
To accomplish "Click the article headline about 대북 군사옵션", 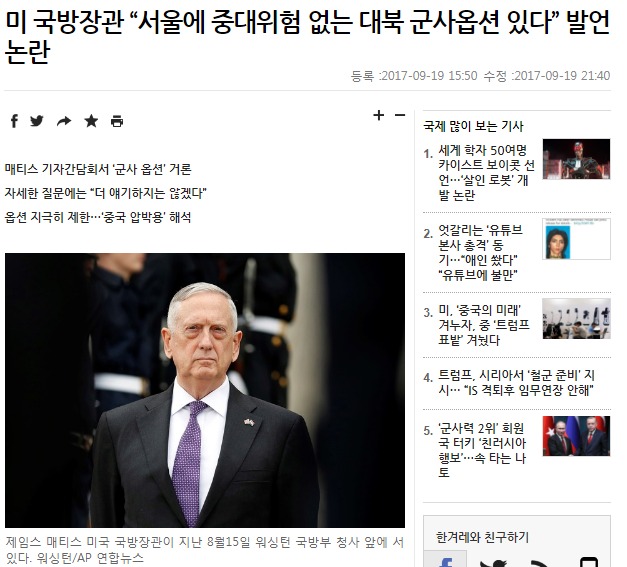I will (x=307, y=37).
